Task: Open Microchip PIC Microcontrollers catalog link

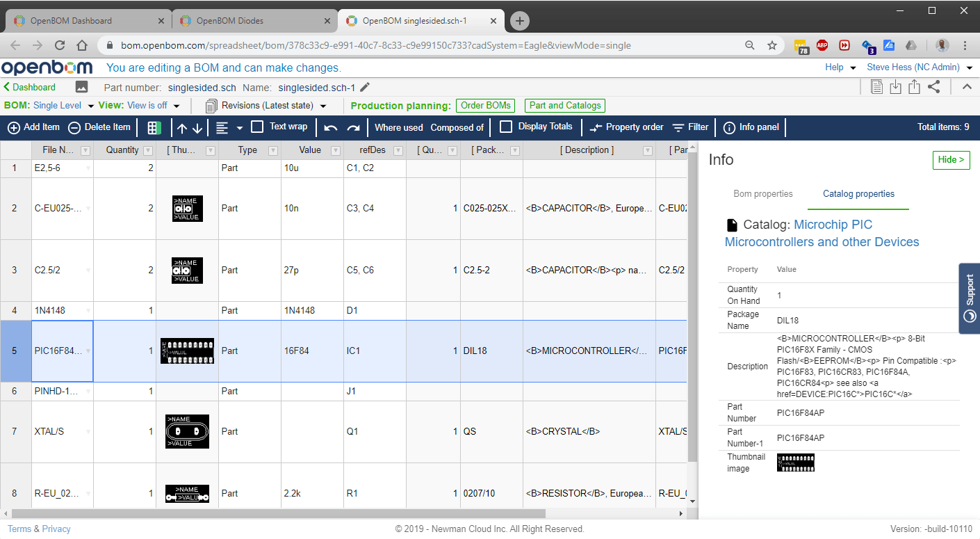Action: click(x=822, y=233)
